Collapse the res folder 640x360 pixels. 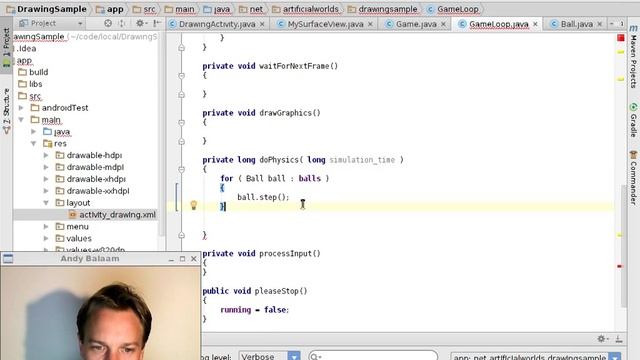point(34,143)
